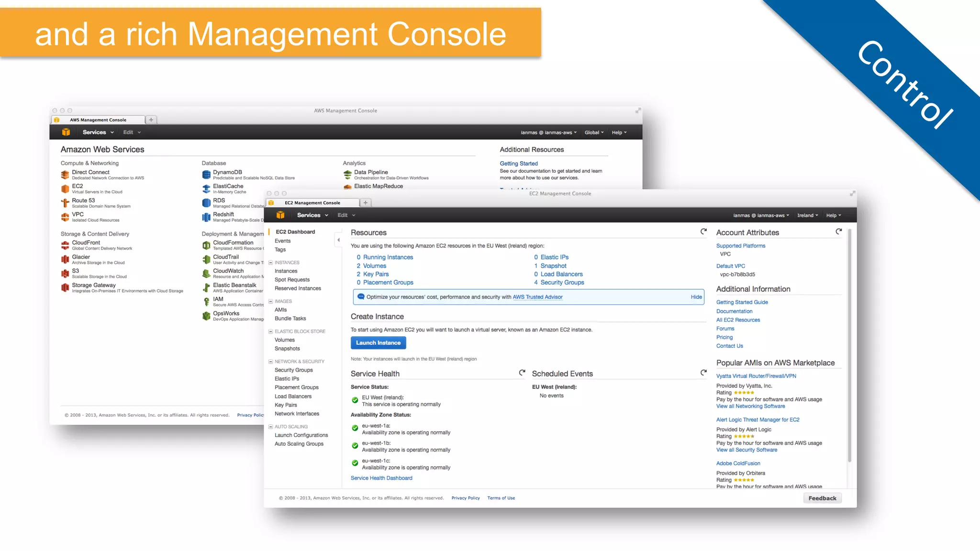Click the Feedback button
The height and width of the screenshot is (551, 980).
pos(822,498)
